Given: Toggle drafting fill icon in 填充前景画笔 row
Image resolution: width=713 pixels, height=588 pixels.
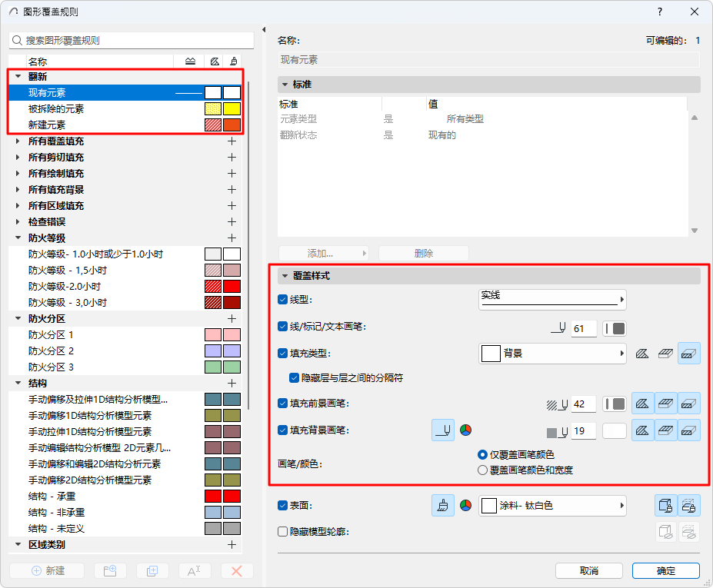Looking at the screenshot, I should tap(642, 404).
